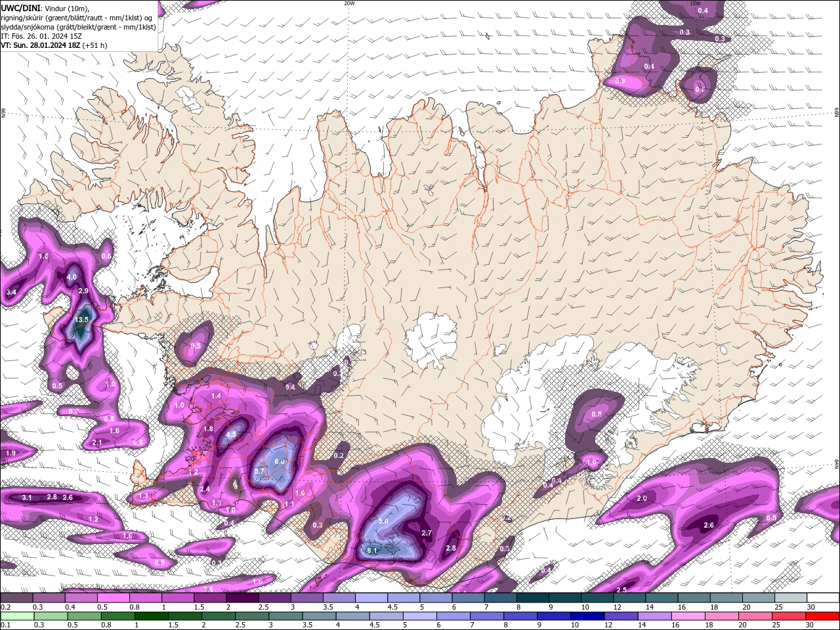
Task: Click the 2.1 value label
Action: pyautogui.click(x=97, y=443)
